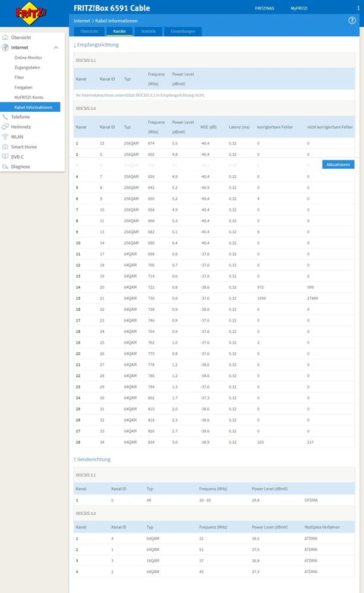Click MSE value -38.9 in channel 28 row

pos(205,442)
